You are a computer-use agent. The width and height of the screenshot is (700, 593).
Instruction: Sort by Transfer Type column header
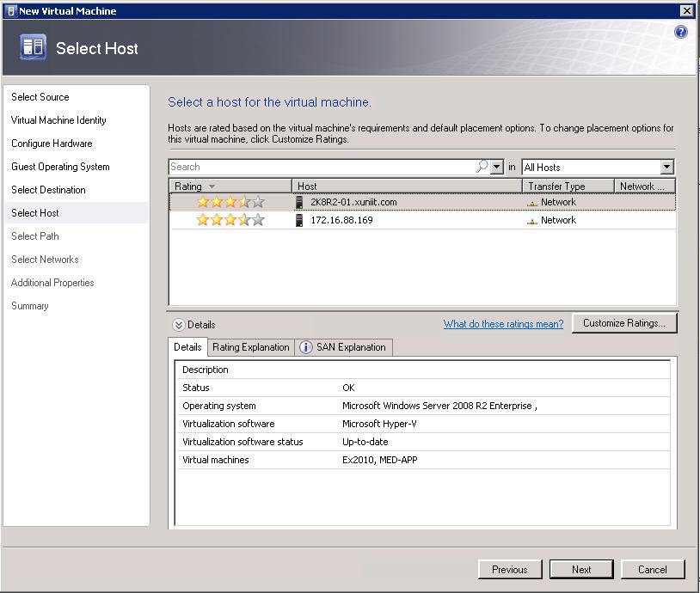point(568,186)
